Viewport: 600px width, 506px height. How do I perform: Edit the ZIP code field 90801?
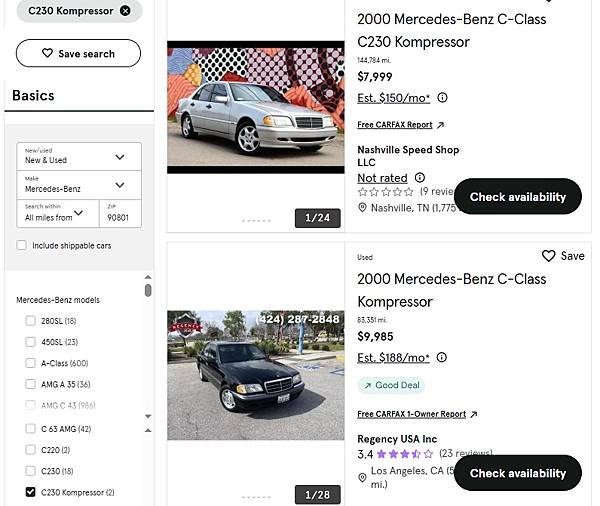(x=120, y=213)
